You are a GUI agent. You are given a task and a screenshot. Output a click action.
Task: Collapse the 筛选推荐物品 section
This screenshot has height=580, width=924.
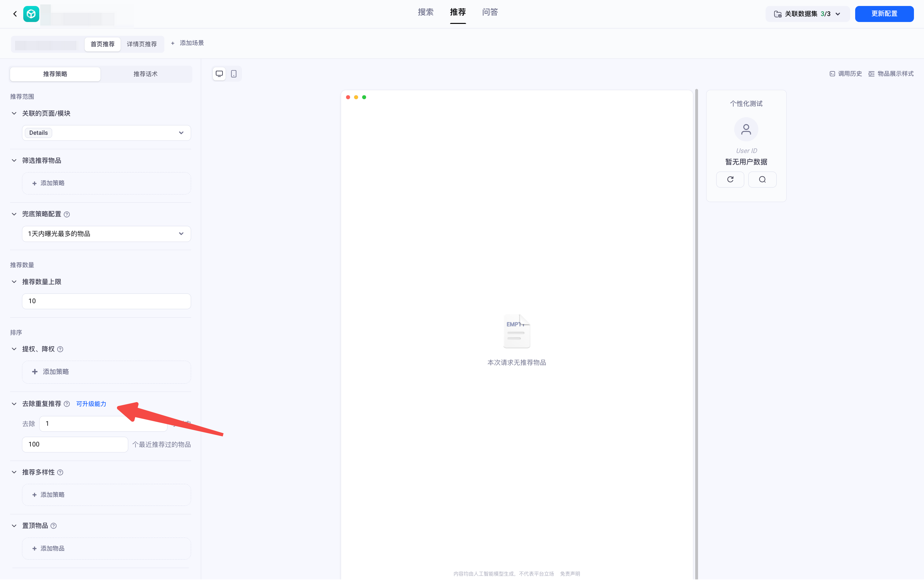(14, 161)
